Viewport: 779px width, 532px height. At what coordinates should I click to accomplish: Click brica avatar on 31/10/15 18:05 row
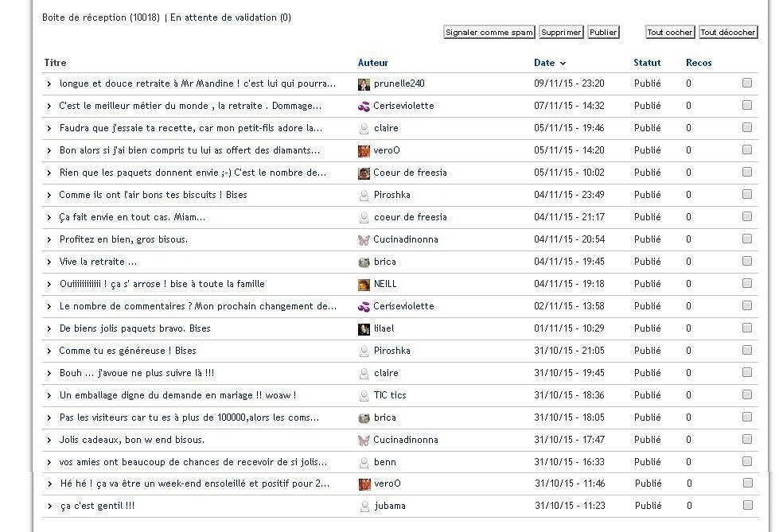(x=364, y=418)
